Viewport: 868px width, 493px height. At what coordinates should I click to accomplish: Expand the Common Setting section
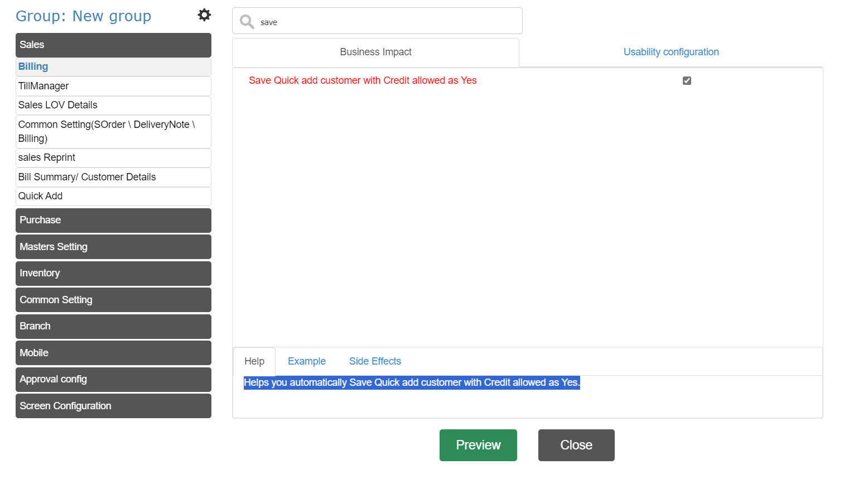click(x=113, y=300)
